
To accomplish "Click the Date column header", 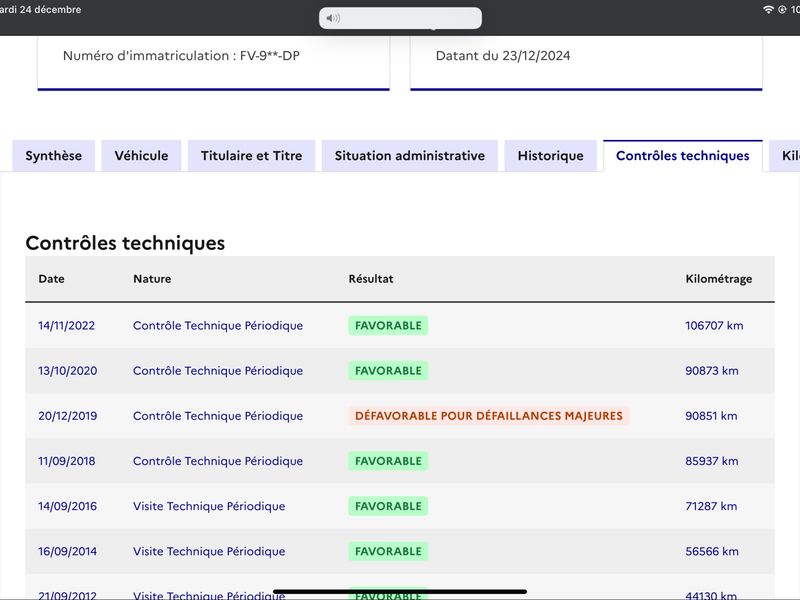I will [52, 279].
